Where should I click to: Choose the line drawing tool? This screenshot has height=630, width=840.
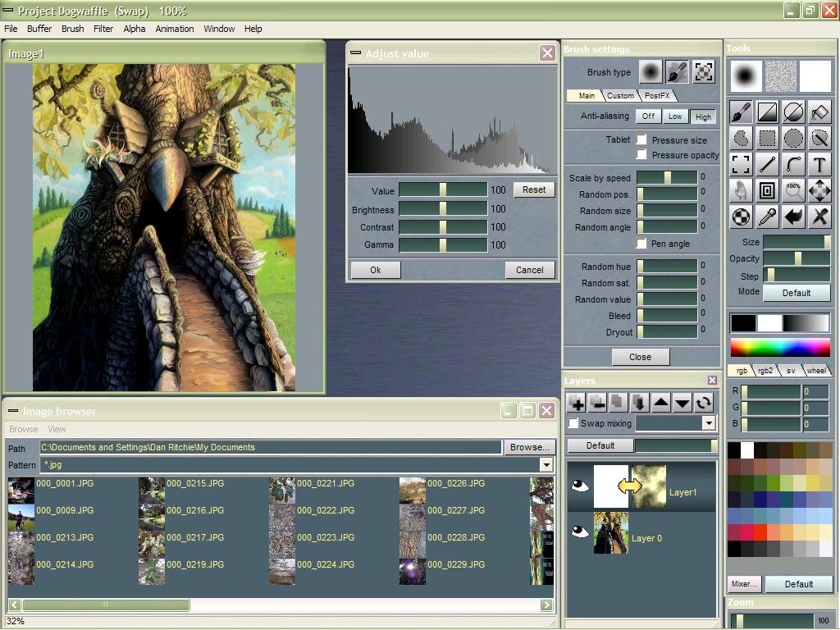tap(767, 165)
